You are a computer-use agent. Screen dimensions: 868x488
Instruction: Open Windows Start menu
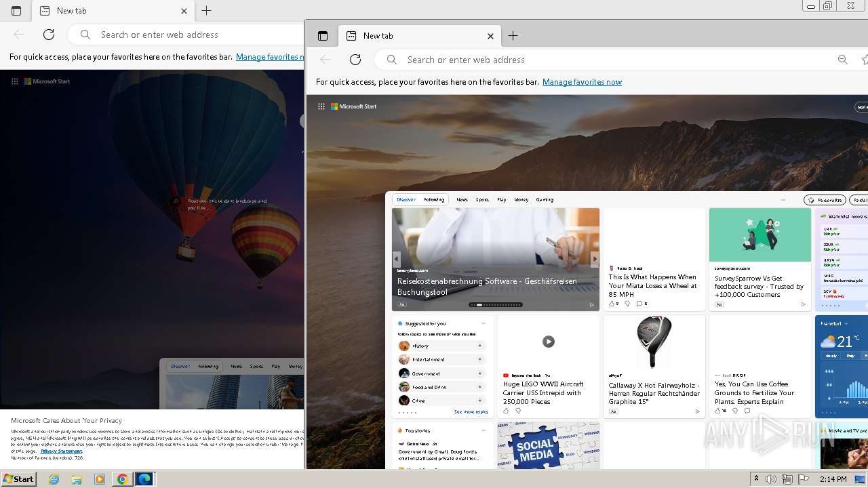point(18,479)
